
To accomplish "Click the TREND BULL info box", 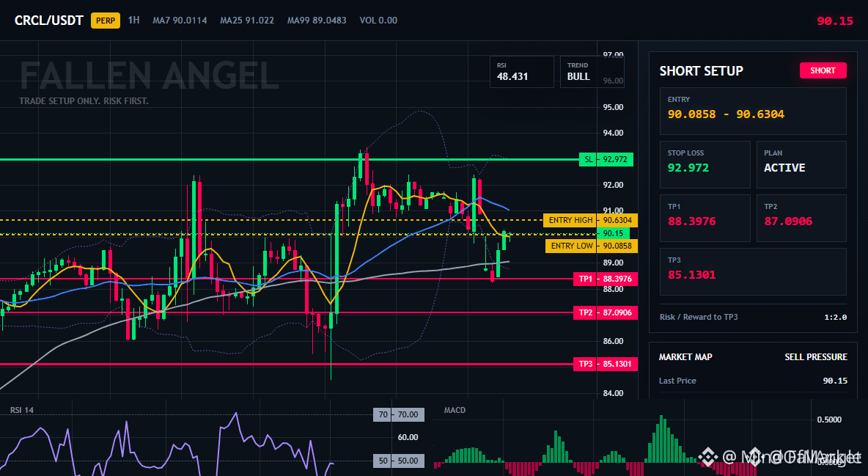I will (x=592, y=71).
